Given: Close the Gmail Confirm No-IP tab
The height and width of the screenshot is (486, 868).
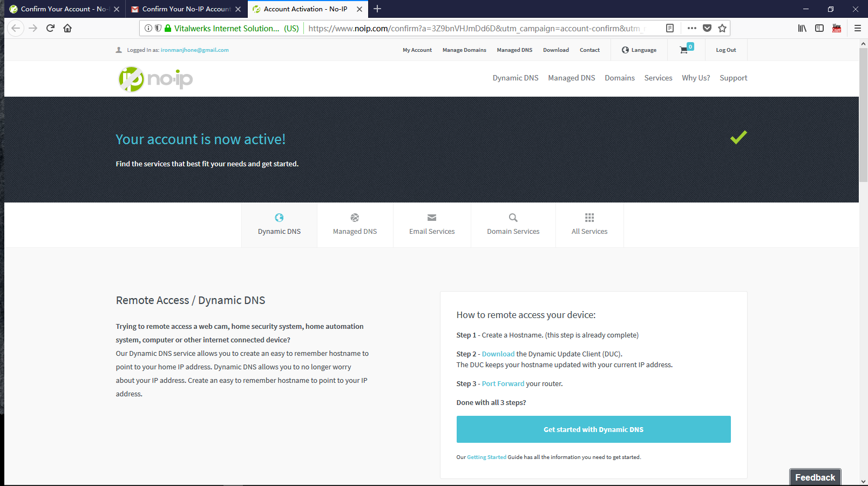Looking at the screenshot, I should click(238, 9).
